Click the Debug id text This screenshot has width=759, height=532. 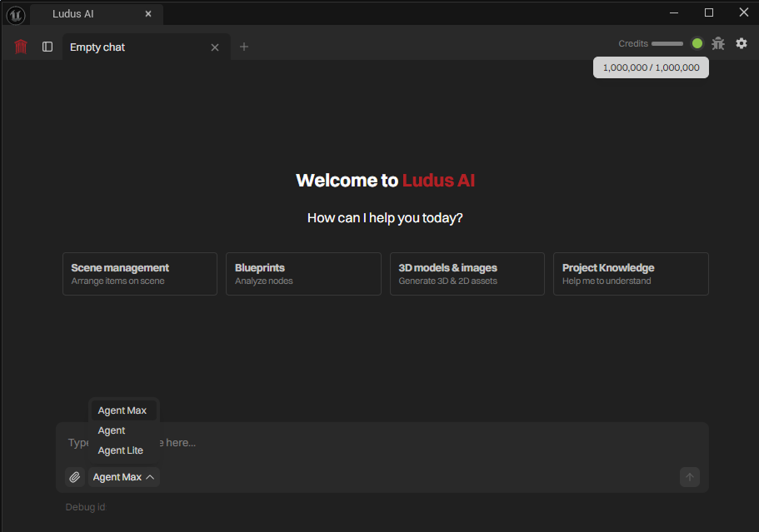pyautogui.click(x=85, y=507)
